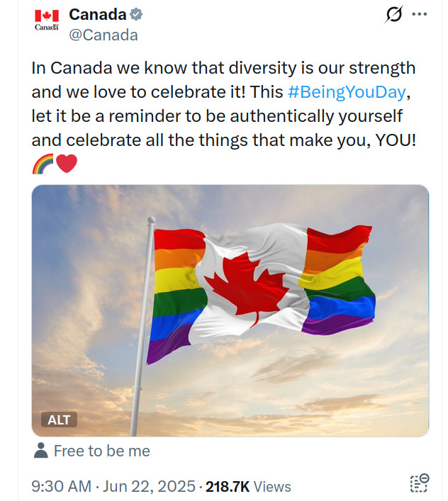The height and width of the screenshot is (501, 448).
Task: Show image description with ALT badge
Action: coord(59,420)
